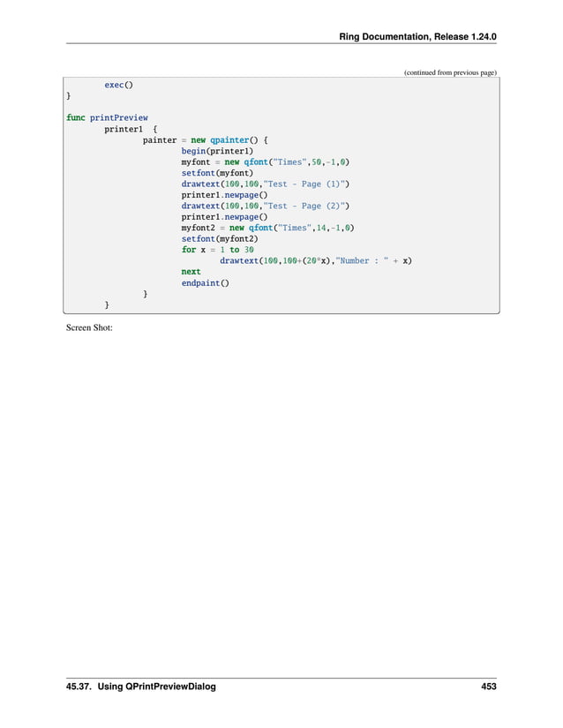563x728 pixels.
Task: Click the footer "45.37. Using QPrintPreviewDialog"
Action: pos(140,687)
